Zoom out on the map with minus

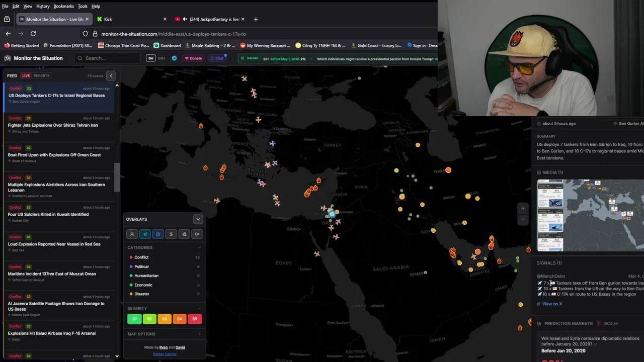pyautogui.click(x=523, y=220)
